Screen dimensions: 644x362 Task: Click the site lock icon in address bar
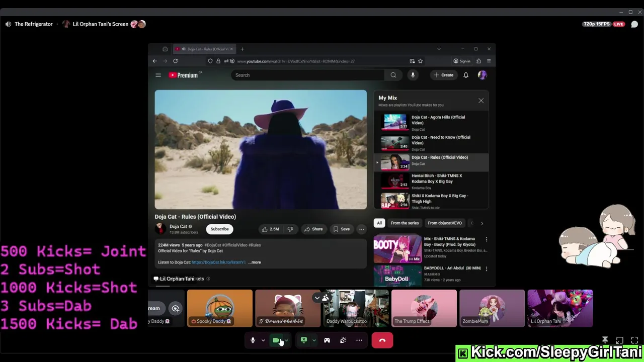click(218, 61)
